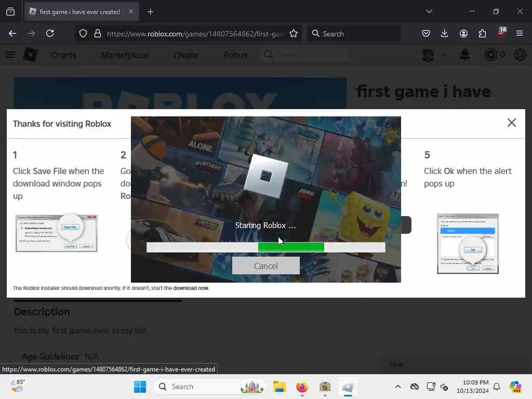Image resolution: width=532 pixels, height=399 pixels.
Task: Click the Windows taskbar Search box
Action: coord(209,387)
